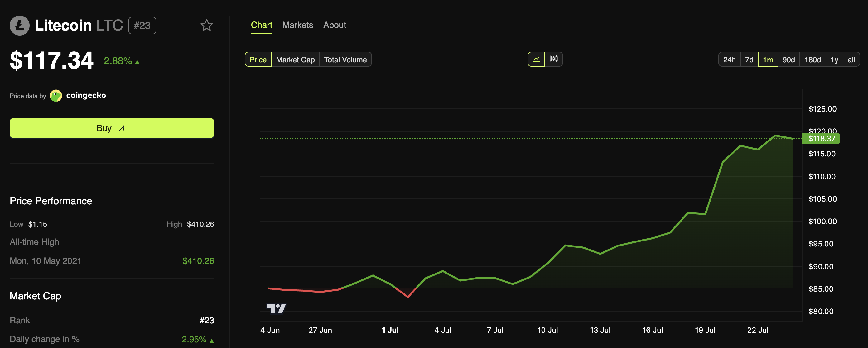Viewport: 868px width, 348px height.
Task: Click the CoinGecko logo
Action: (x=55, y=95)
